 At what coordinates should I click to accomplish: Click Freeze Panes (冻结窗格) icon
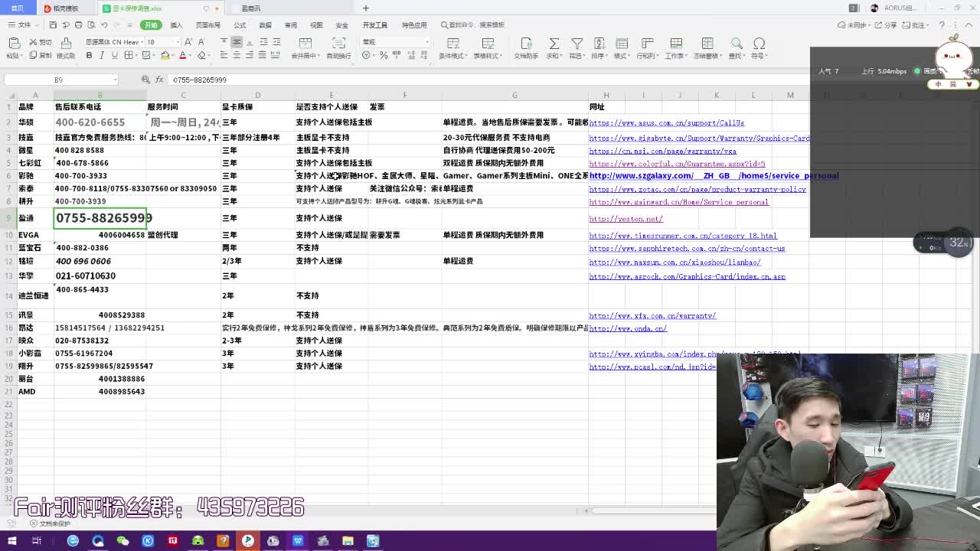707,43
